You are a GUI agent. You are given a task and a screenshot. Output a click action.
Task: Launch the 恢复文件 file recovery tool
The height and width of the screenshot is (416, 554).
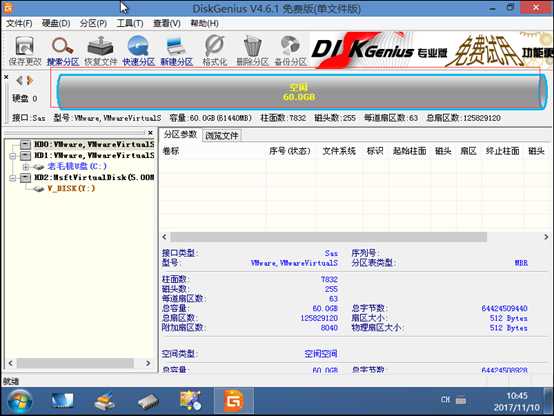coord(100,51)
